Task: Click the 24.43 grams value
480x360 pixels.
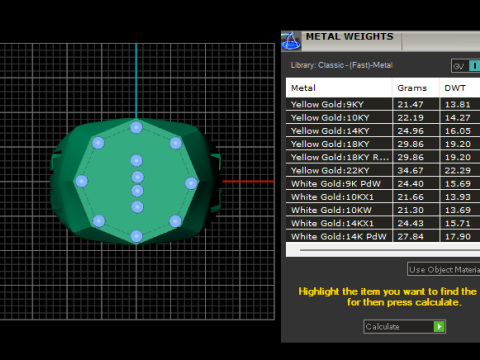Action: pyautogui.click(x=410, y=223)
